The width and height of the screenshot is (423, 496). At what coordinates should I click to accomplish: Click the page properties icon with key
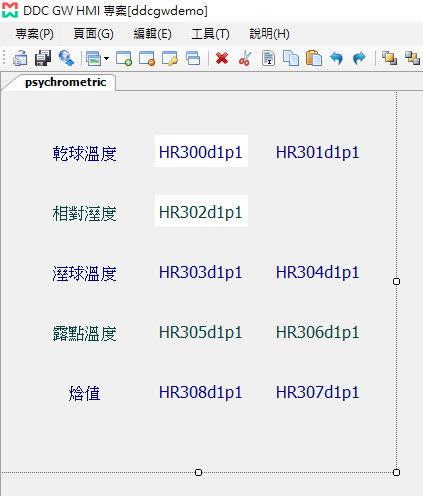(170, 58)
